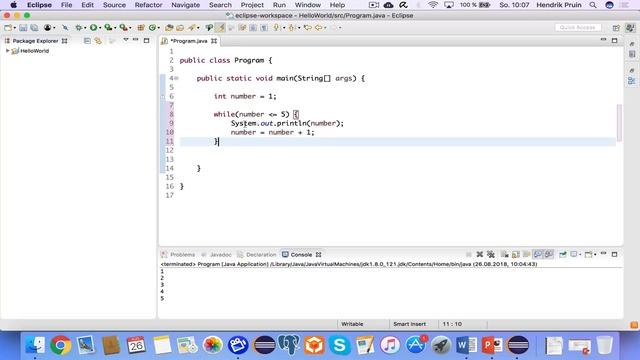
Task: Click the Quick Access search field
Action: [578, 27]
